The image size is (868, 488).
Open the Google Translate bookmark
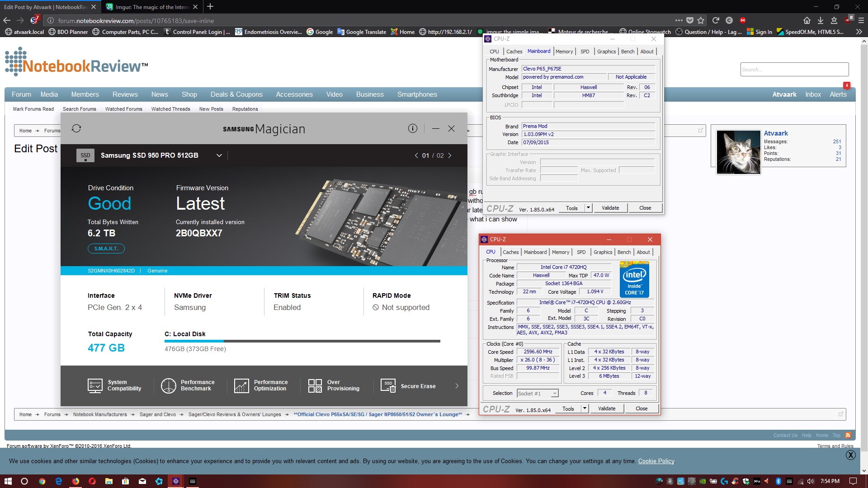click(x=362, y=32)
